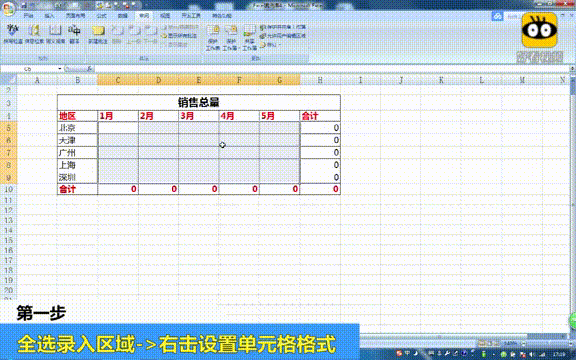Image resolution: width=576 pixels, height=360 pixels.
Task: Click the Protect Sheet icon
Action: (213, 37)
